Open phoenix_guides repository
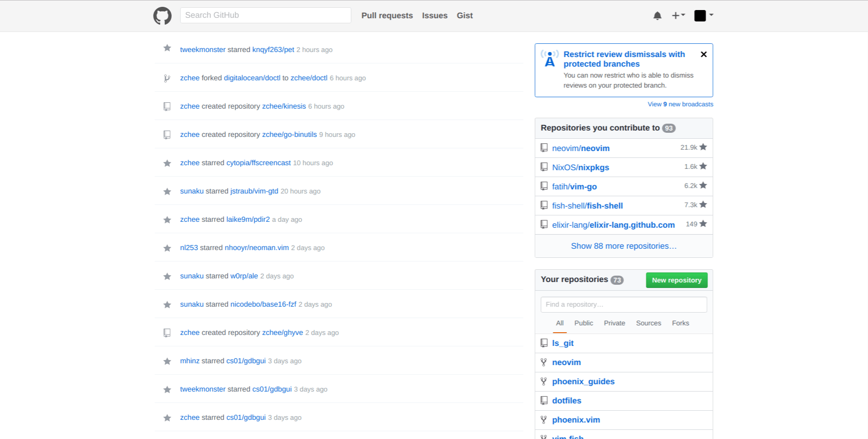The height and width of the screenshot is (439, 868). 583,382
